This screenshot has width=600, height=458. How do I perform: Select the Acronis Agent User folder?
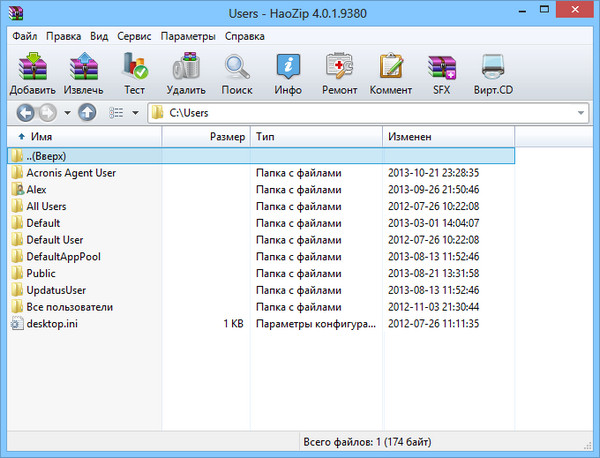tap(71, 173)
